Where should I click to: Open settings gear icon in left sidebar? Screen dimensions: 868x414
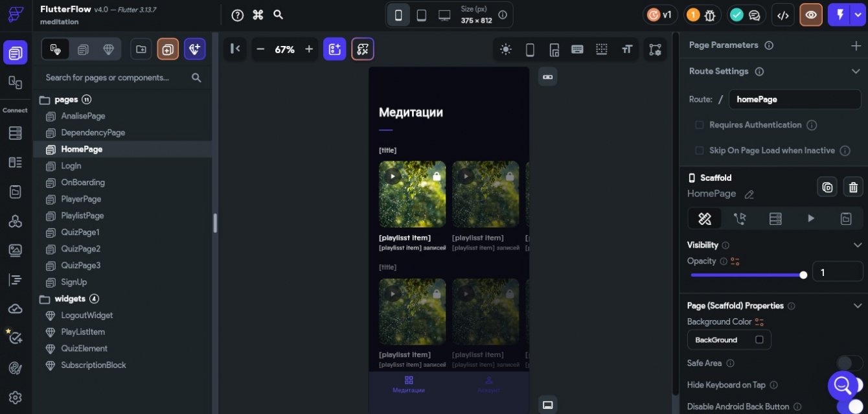(x=16, y=397)
